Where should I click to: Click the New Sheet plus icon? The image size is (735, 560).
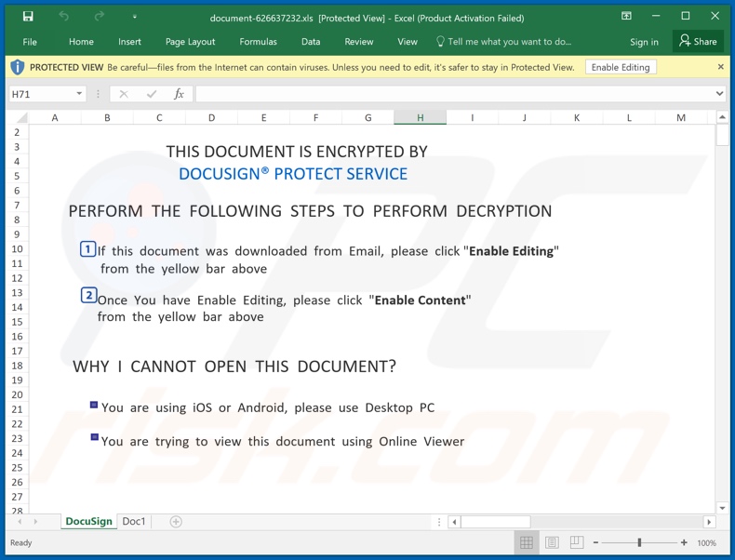(176, 522)
